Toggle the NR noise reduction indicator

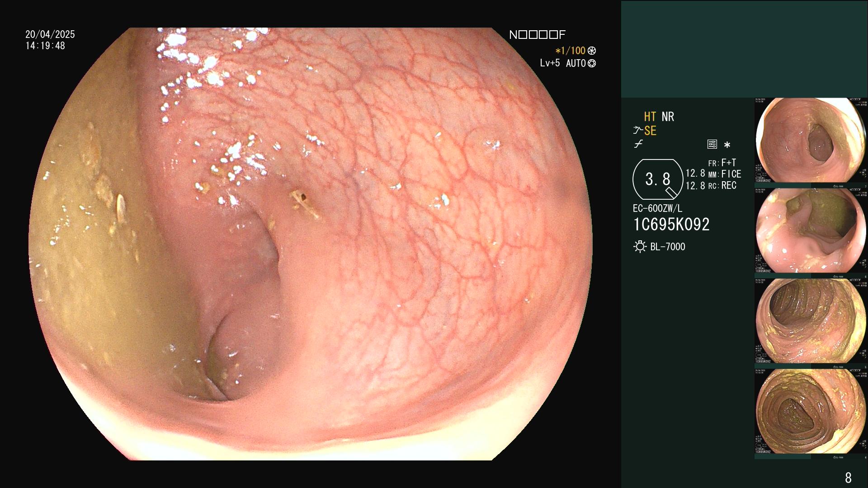[x=668, y=117]
